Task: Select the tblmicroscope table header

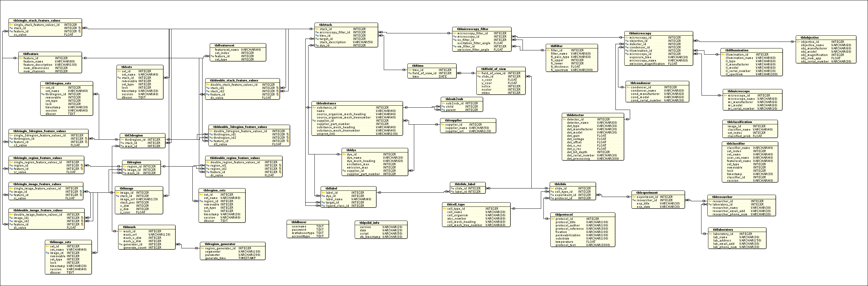Action: pyautogui.click(x=753, y=91)
